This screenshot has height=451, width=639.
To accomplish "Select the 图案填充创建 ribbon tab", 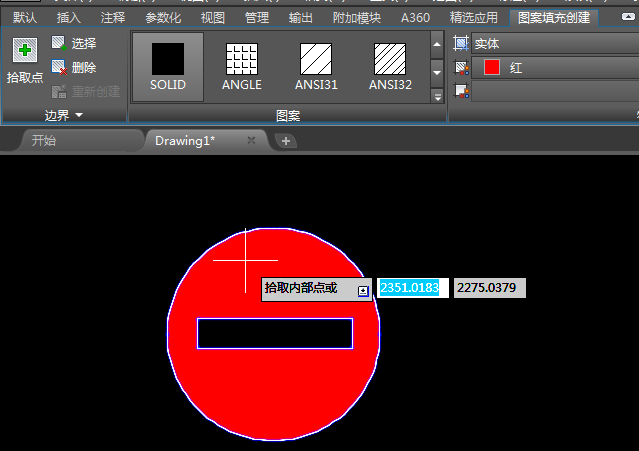I will [x=554, y=18].
